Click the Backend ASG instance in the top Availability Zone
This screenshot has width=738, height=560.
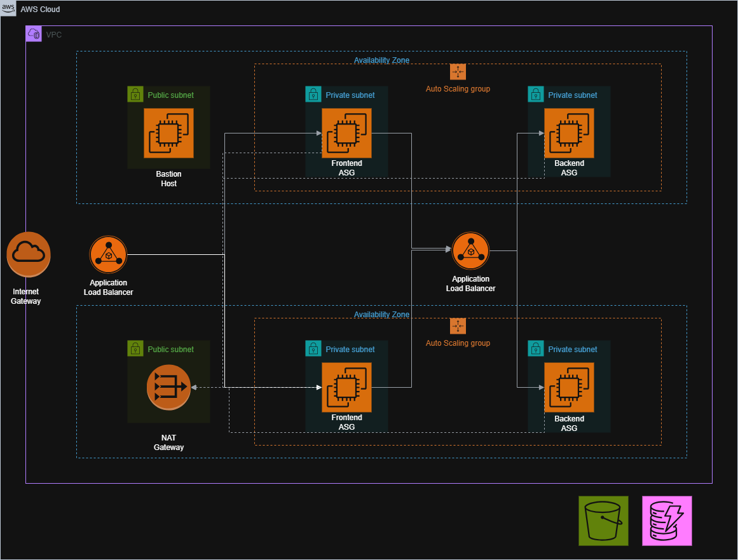(x=569, y=133)
